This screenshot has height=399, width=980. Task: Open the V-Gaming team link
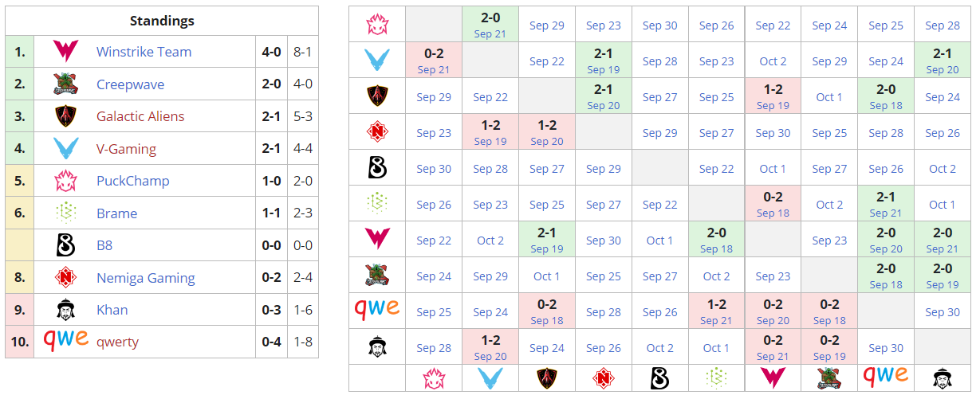[x=126, y=149]
